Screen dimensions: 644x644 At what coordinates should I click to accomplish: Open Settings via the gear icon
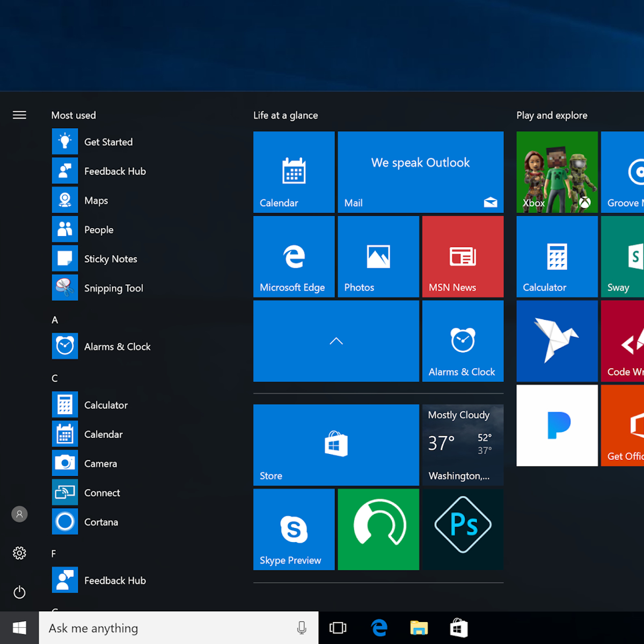(x=19, y=553)
